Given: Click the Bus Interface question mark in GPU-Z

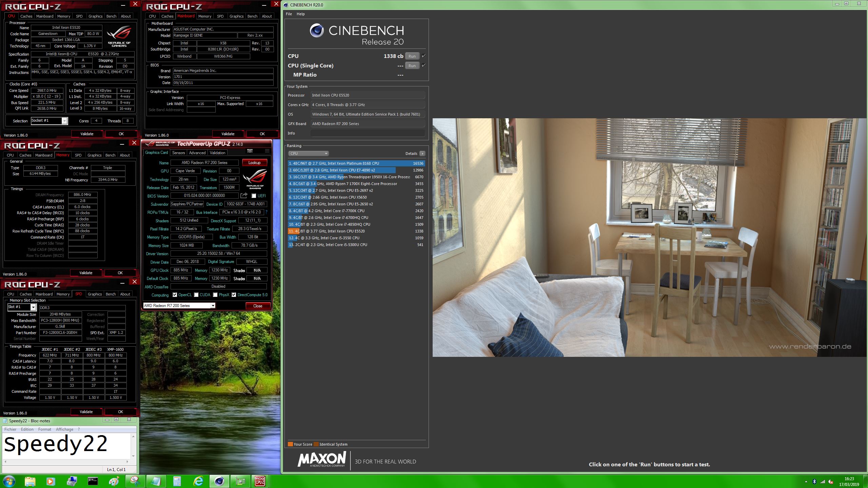Looking at the screenshot, I should tap(266, 212).
